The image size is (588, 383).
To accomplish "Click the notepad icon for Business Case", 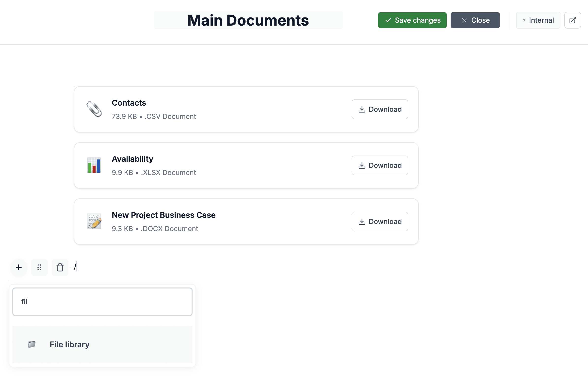I will (94, 221).
